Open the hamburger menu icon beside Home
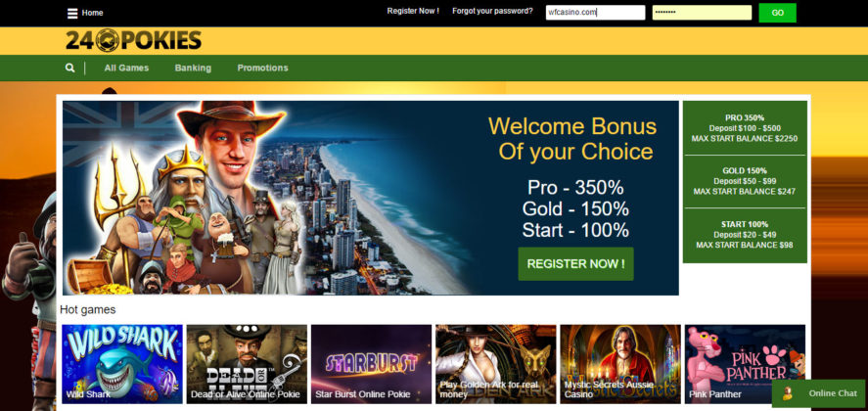868x411 pixels. pos(72,13)
